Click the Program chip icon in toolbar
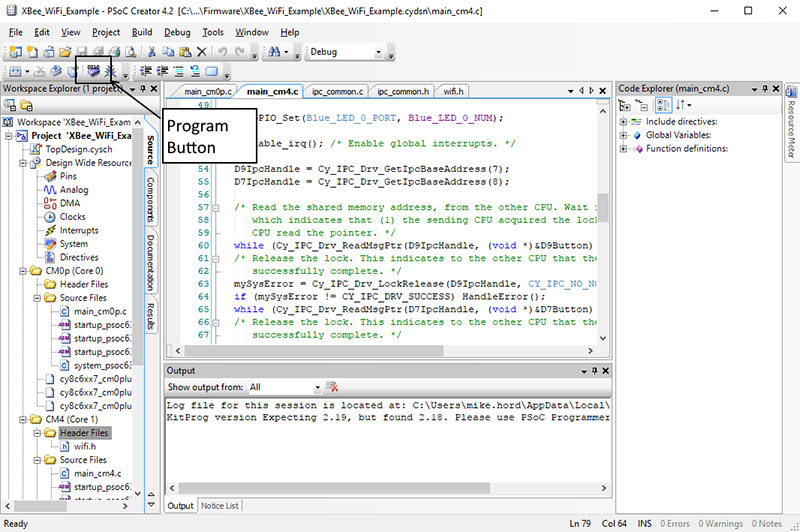The width and height of the screenshot is (800, 532). click(93, 71)
